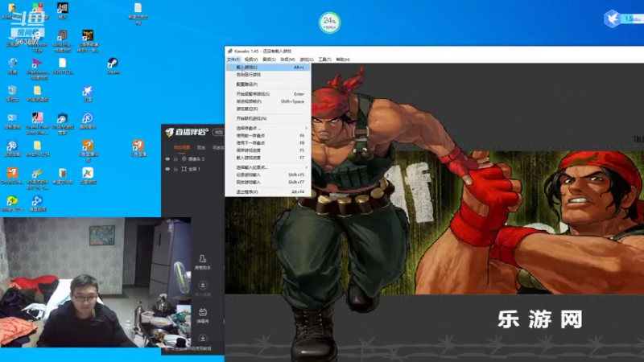Open the Kawaks1234 folder icon
Screen dimensions: 644x362
37,148
